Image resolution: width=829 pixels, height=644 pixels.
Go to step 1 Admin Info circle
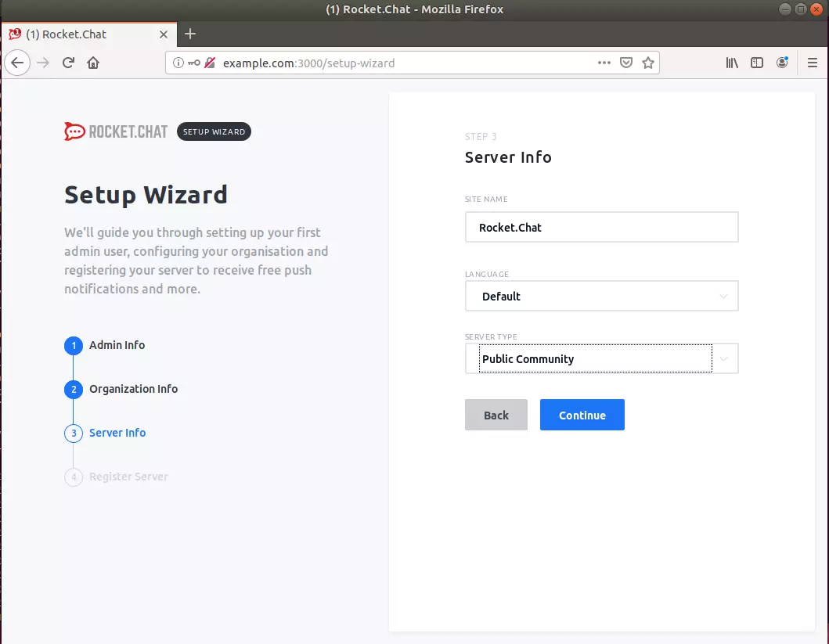coord(74,346)
